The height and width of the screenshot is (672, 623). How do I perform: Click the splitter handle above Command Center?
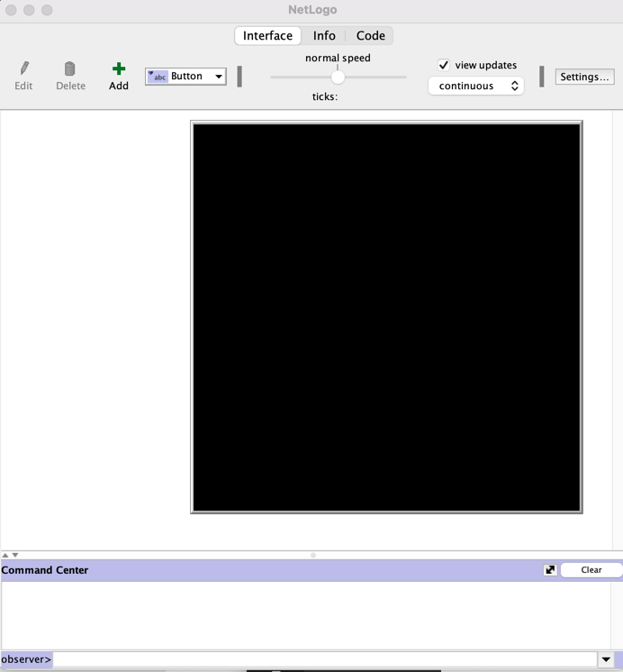[x=313, y=555]
